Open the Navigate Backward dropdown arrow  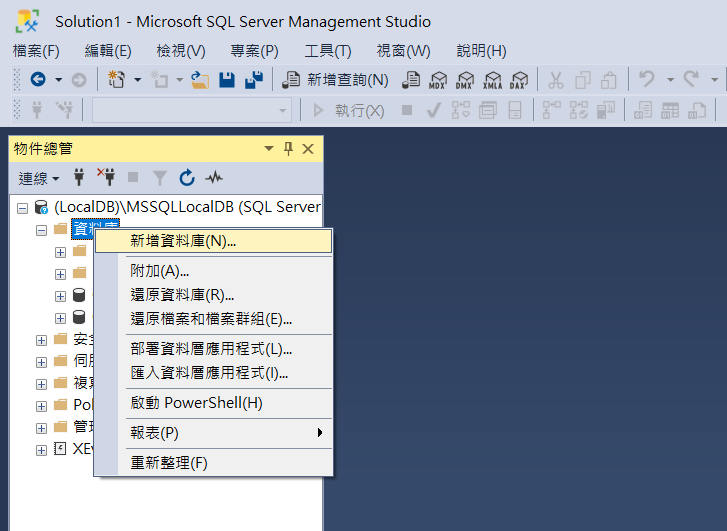point(58,80)
